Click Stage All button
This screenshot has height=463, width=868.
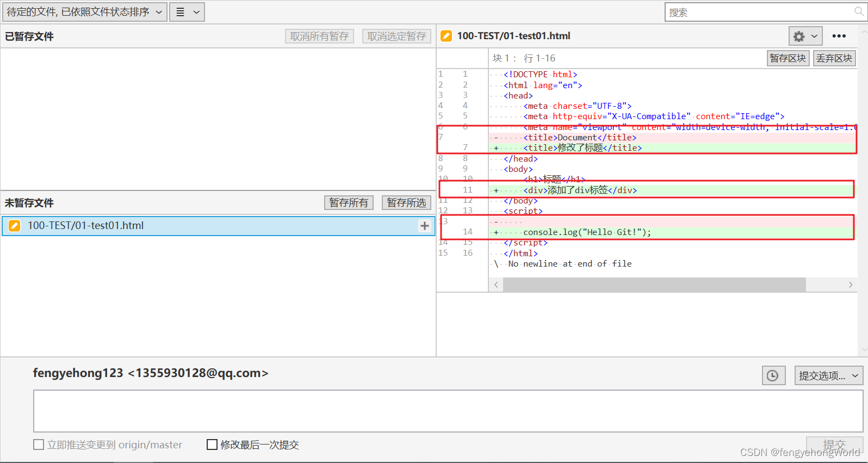point(349,203)
